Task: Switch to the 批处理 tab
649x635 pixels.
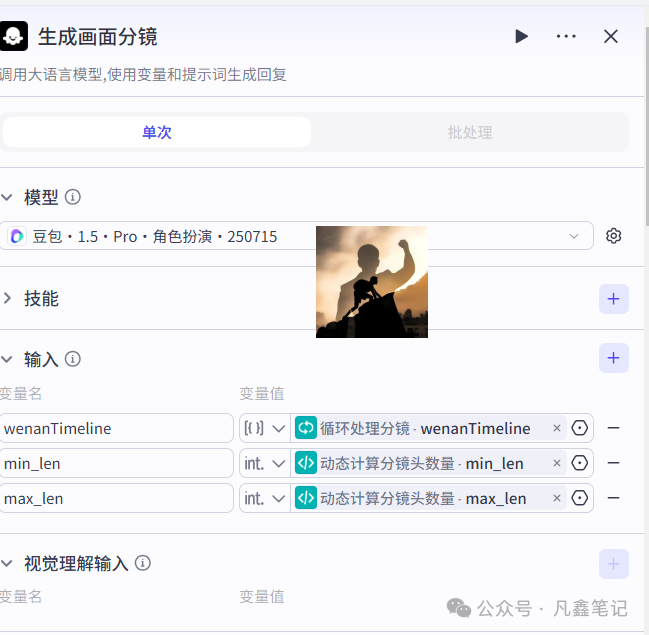Action: click(470, 132)
